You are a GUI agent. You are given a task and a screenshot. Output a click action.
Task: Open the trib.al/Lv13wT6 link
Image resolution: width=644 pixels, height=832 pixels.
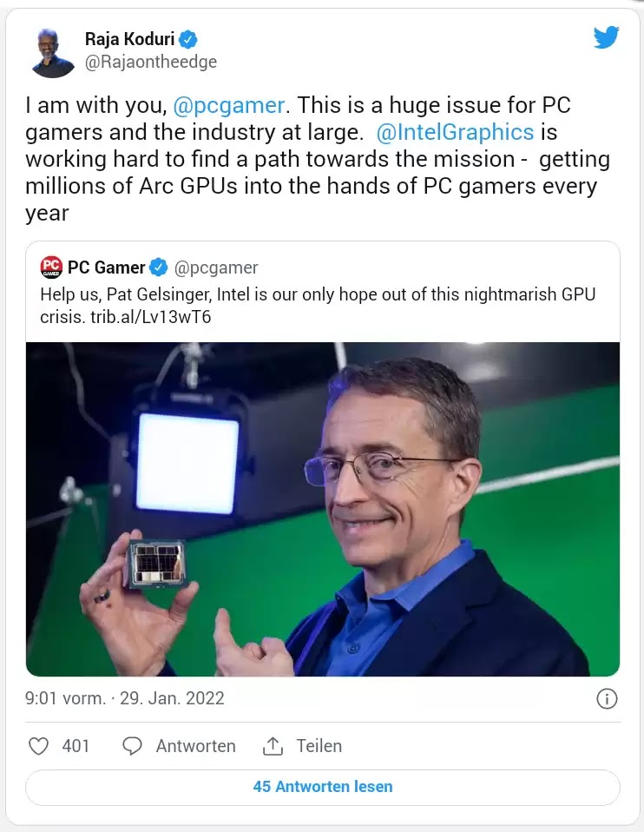(151, 317)
